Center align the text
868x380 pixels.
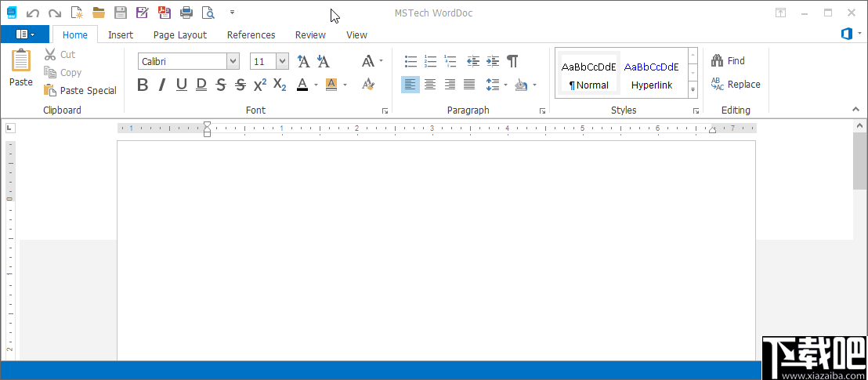pos(430,85)
